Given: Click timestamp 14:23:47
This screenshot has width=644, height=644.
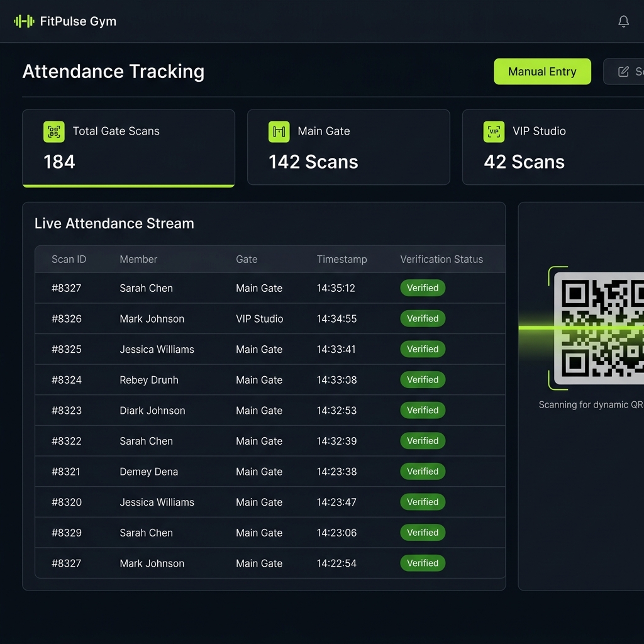Looking at the screenshot, I should [336, 502].
